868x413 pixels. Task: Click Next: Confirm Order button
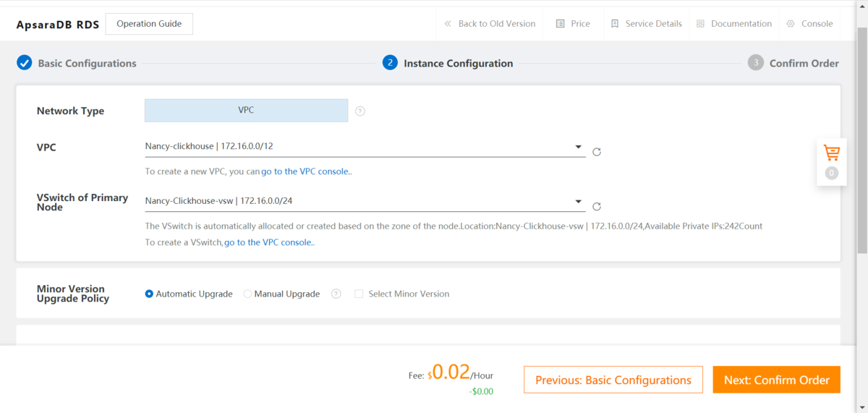(776, 380)
